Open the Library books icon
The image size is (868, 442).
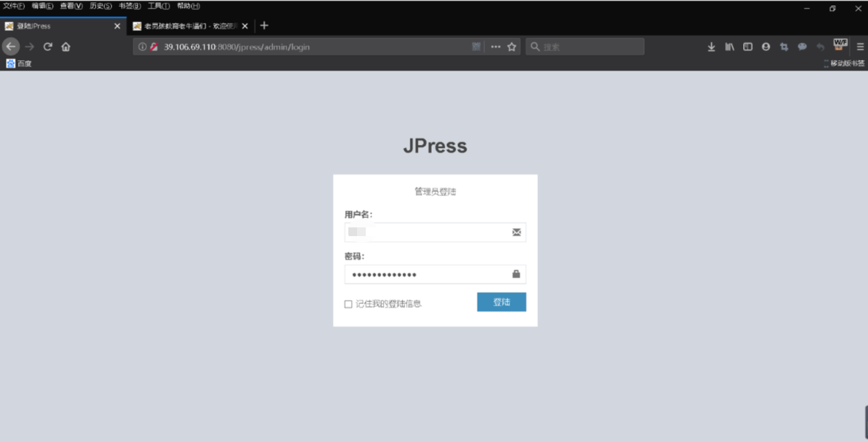tap(729, 47)
